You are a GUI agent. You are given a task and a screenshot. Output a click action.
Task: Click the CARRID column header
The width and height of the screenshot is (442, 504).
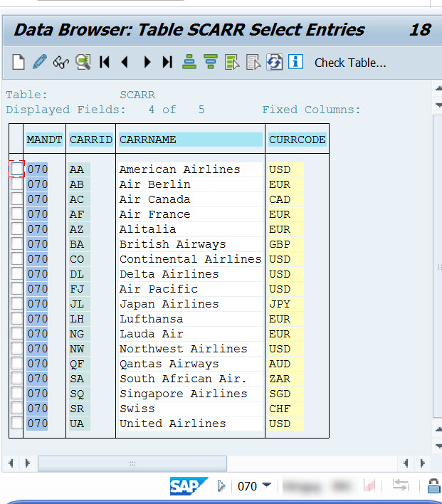pyautogui.click(x=91, y=140)
